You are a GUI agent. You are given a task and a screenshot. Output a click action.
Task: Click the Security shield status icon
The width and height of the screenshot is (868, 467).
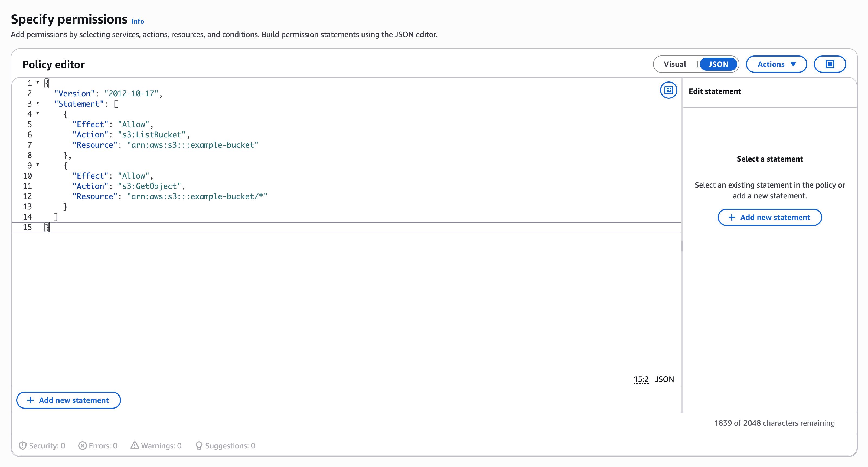click(22, 445)
